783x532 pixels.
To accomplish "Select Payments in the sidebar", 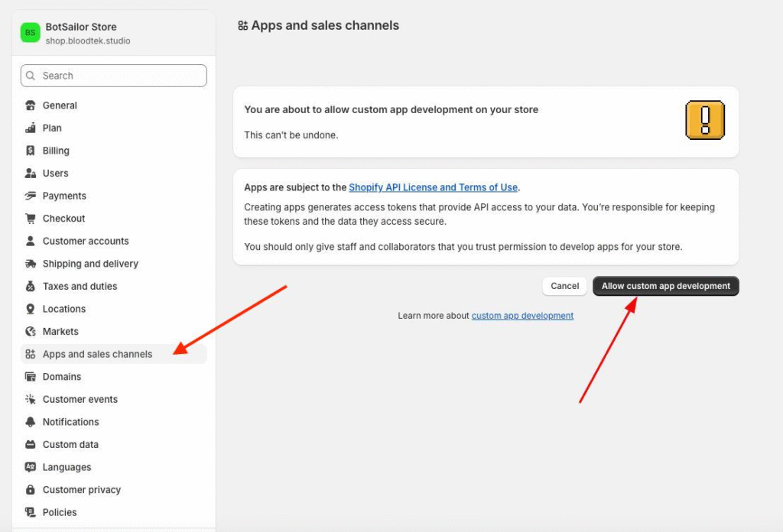I will coord(113,196).
